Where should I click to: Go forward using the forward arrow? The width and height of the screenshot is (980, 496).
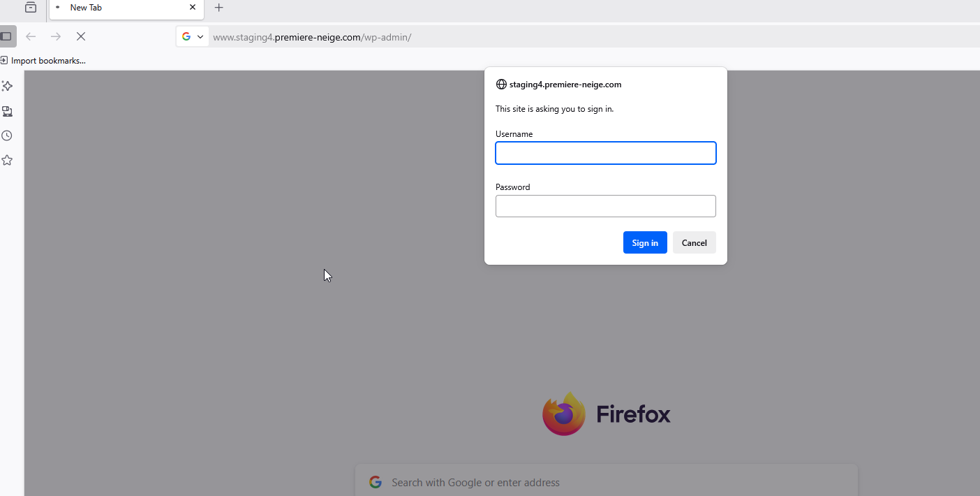[56, 36]
